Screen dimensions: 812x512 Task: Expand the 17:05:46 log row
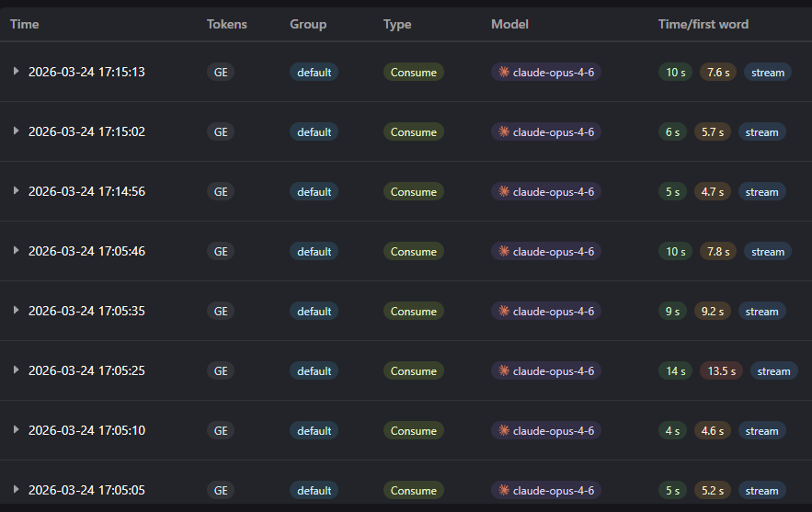16,251
